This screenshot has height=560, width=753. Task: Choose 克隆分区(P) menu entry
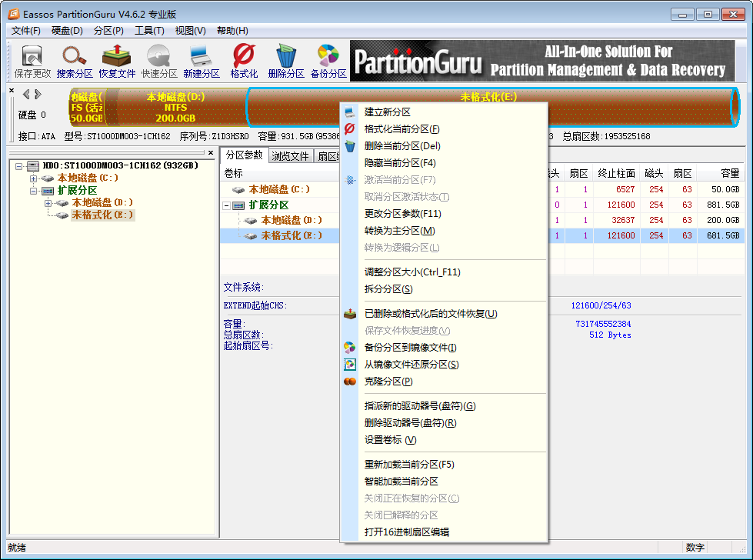coord(444,382)
